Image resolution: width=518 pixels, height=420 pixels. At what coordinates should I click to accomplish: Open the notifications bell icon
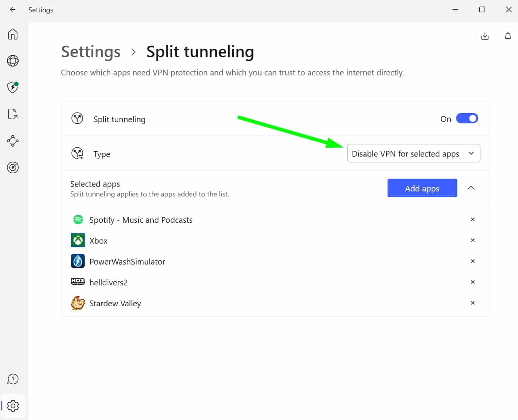508,36
